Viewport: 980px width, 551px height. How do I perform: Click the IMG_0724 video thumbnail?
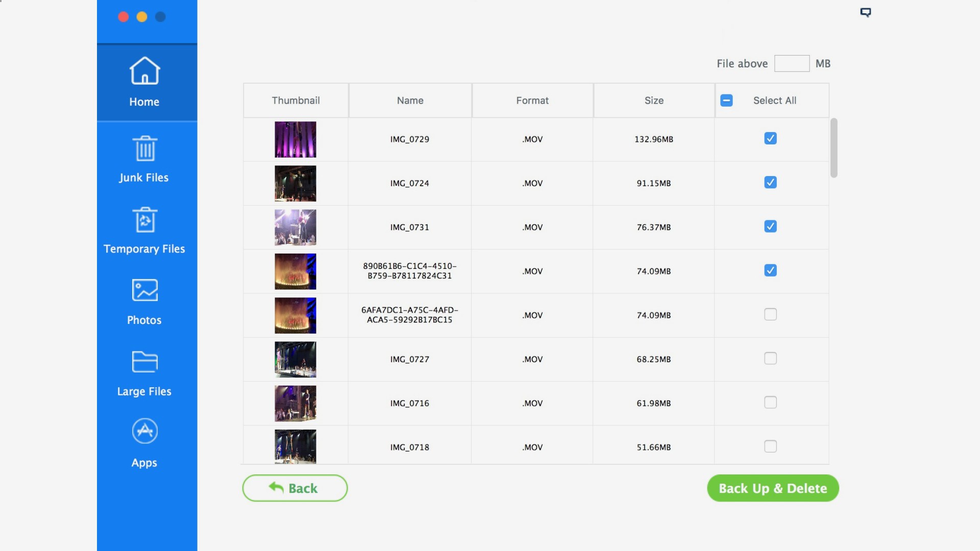point(296,184)
